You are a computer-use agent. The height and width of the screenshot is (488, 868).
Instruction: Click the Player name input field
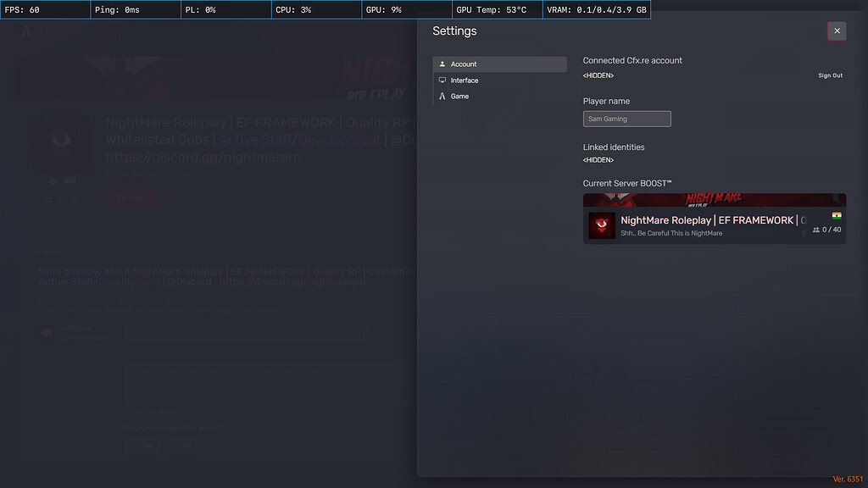pyautogui.click(x=626, y=119)
